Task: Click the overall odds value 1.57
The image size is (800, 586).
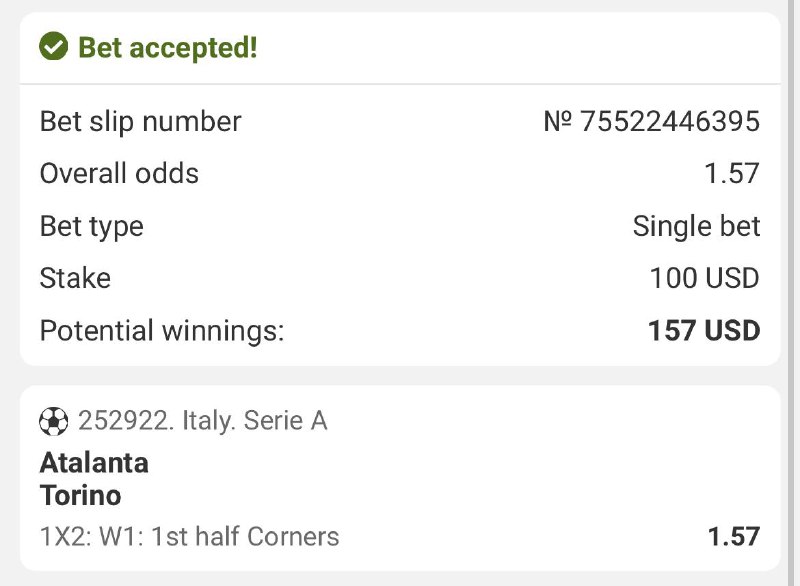Action: (x=732, y=174)
